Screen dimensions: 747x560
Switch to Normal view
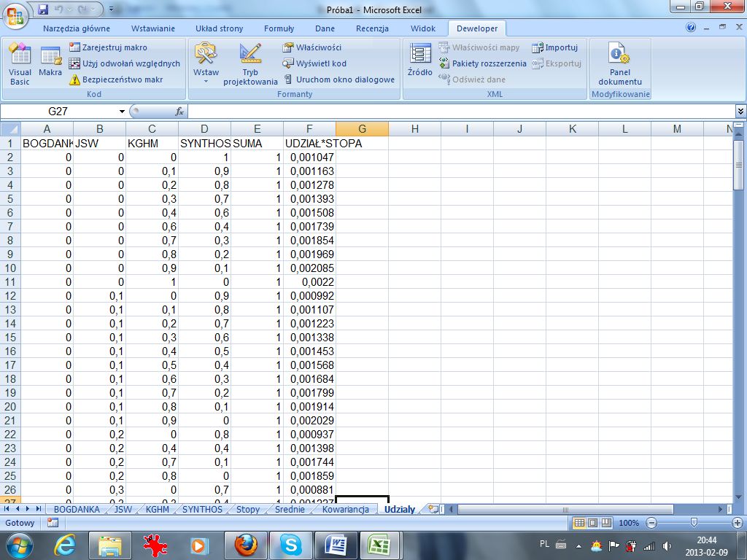pyautogui.click(x=578, y=523)
